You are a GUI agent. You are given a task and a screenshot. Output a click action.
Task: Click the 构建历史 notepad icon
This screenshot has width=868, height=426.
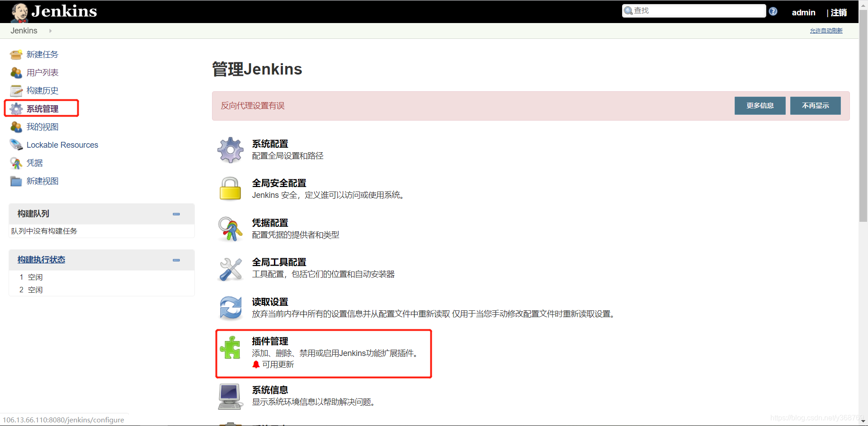pos(16,91)
